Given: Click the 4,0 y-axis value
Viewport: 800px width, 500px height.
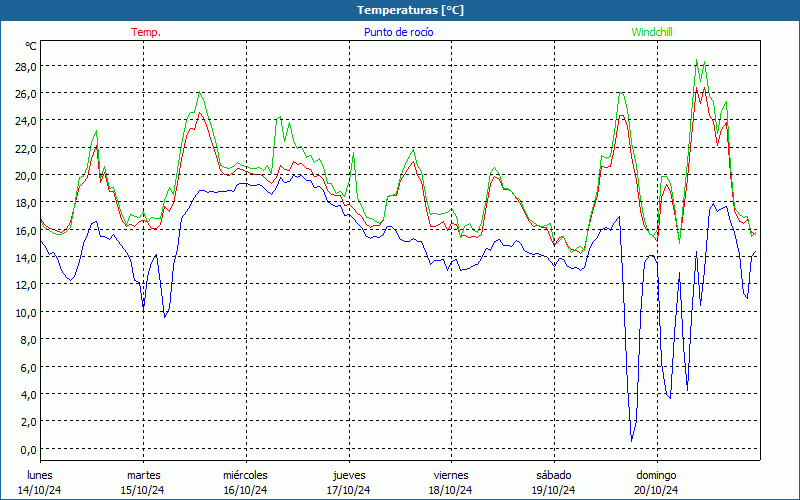Looking at the screenshot, I should click(28, 394).
